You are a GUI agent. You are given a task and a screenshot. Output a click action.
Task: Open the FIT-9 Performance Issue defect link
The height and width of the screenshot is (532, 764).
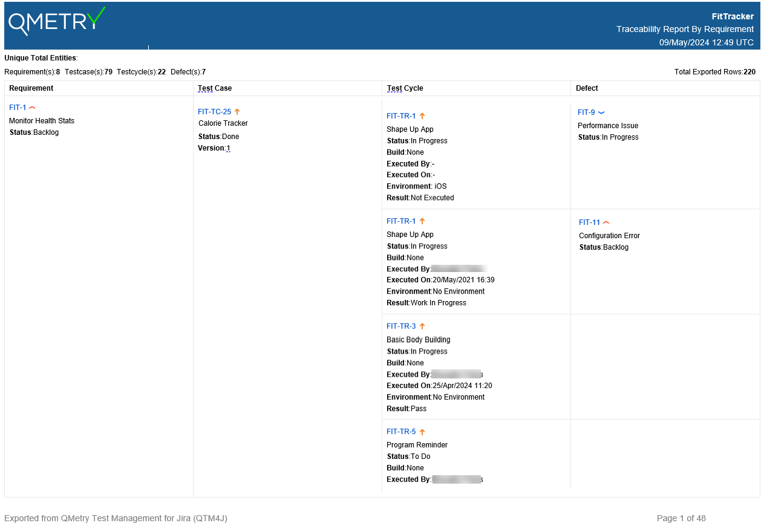coord(586,112)
